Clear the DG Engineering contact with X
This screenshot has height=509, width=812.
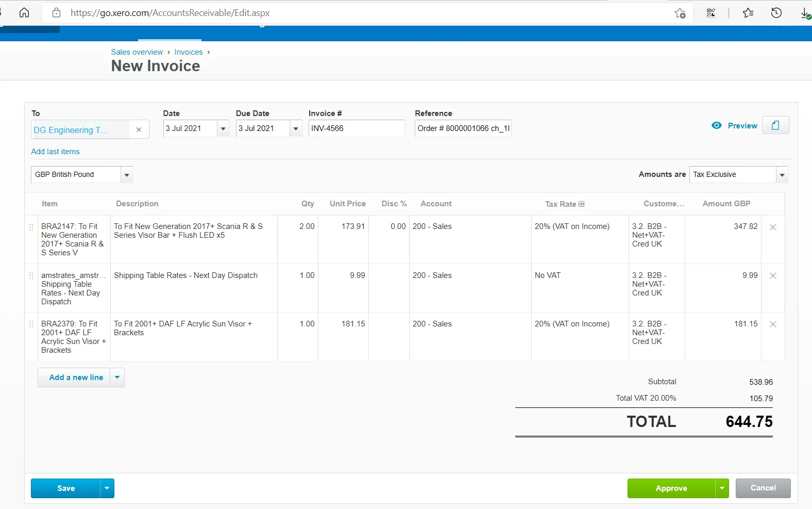(139, 130)
